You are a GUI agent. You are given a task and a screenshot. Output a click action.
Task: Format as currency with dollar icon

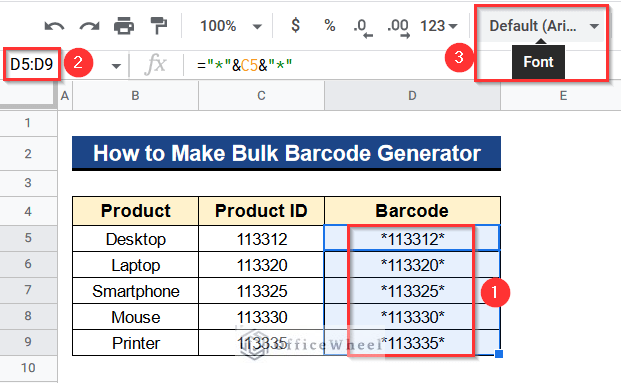(x=295, y=25)
